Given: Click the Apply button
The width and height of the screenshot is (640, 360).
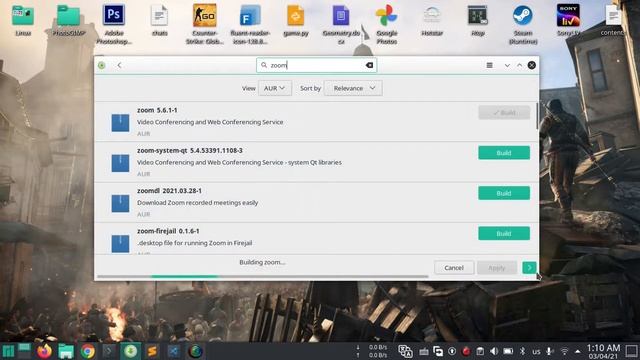Looking at the screenshot, I should [497, 268].
